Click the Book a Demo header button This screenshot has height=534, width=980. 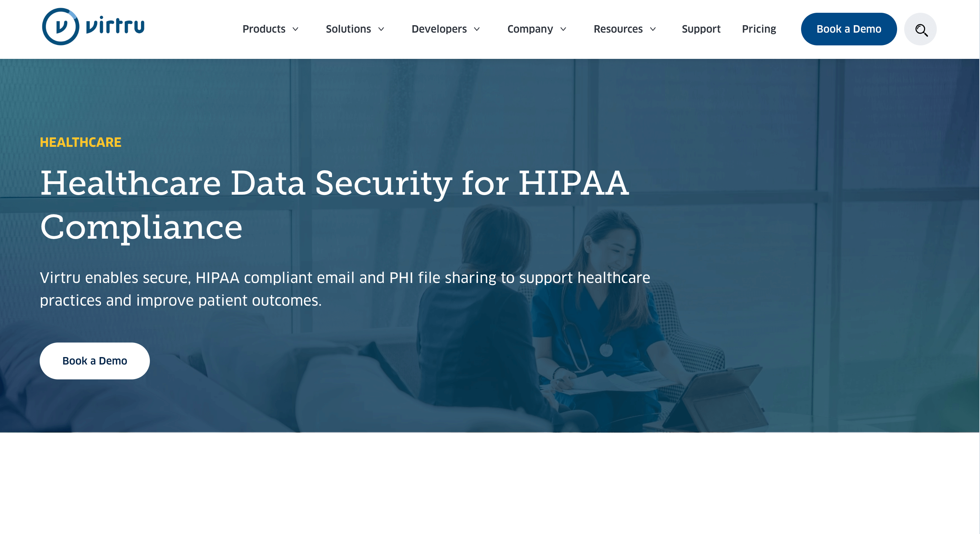849,29
